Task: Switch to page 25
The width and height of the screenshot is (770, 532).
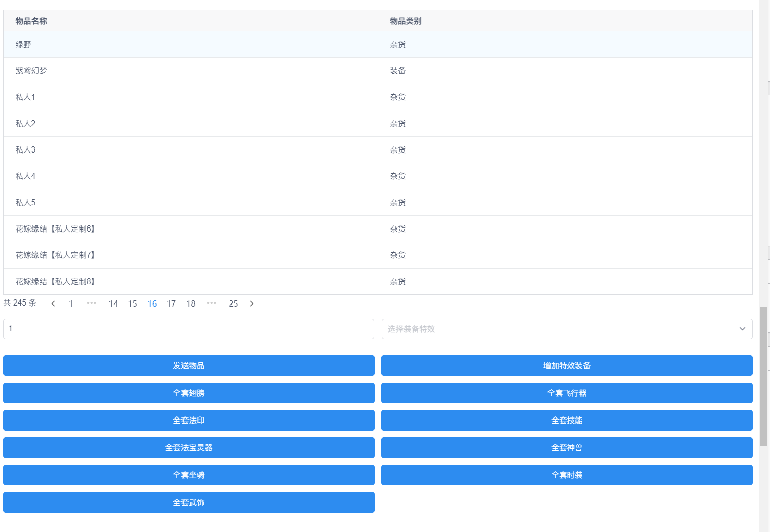Action: (x=233, y=303)
